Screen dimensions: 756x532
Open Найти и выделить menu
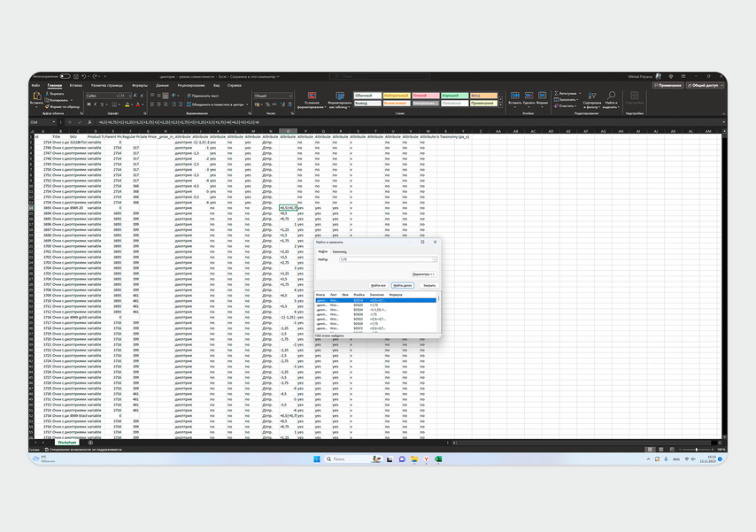[x=611, y=100]
